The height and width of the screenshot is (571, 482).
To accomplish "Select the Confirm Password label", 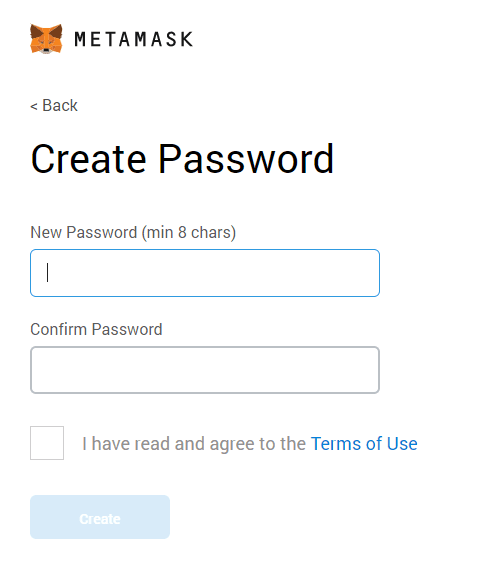I will 96,330.
